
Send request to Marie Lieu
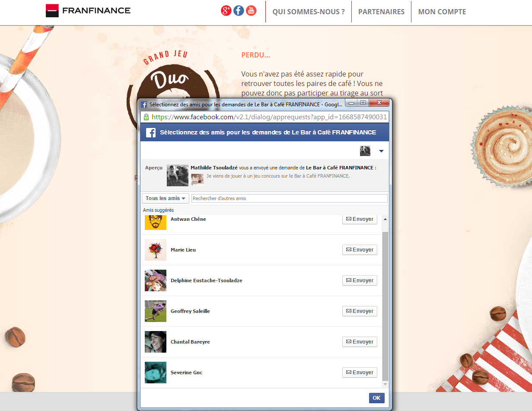pos(360,250)
